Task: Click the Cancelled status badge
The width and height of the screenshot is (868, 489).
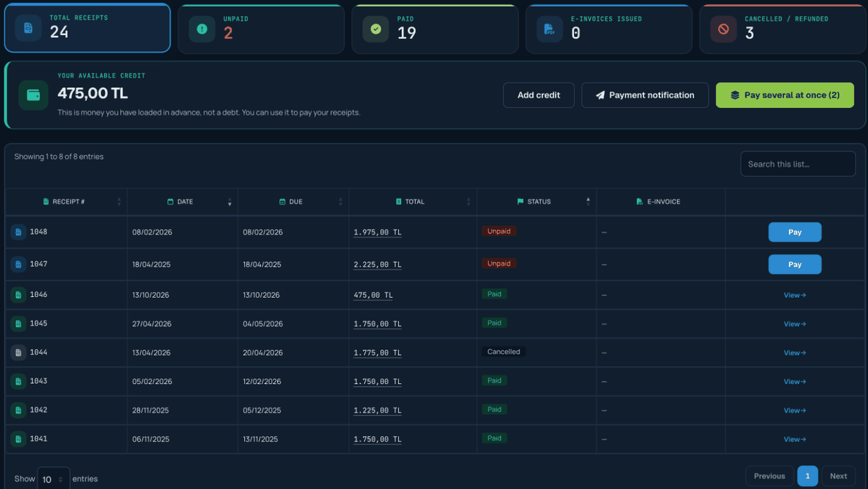Action: tap(504, 352)
